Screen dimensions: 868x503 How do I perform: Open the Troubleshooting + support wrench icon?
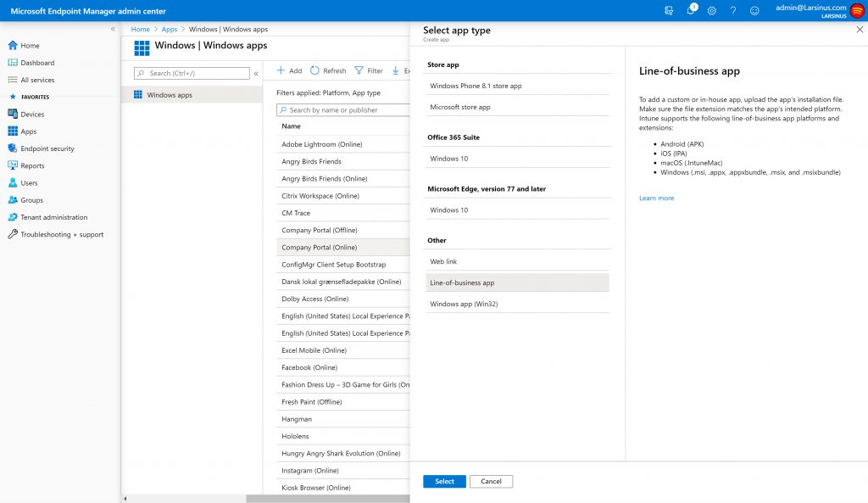click(13, 234)
